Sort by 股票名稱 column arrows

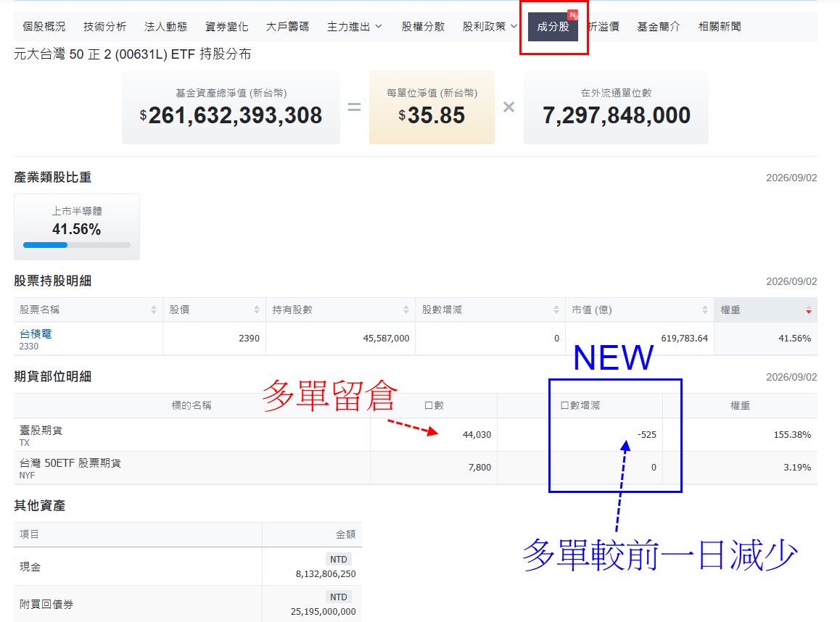tap(154, 310)
